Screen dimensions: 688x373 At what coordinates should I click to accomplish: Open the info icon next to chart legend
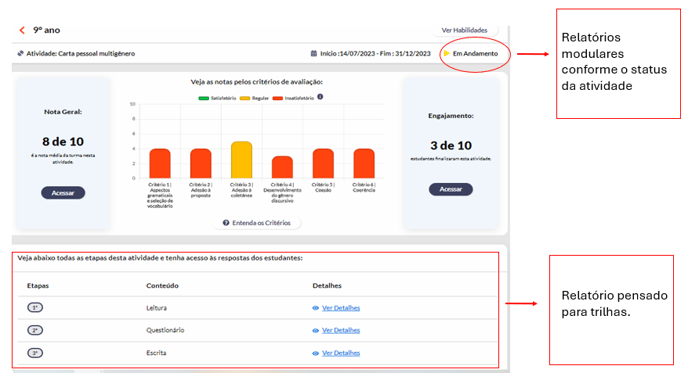tap(320, 97)
